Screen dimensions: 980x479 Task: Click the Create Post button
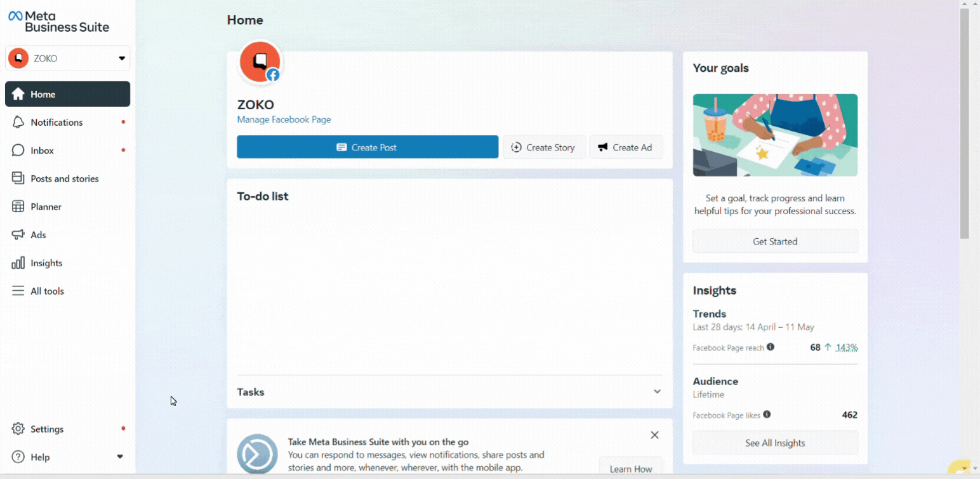pos(367,147)
